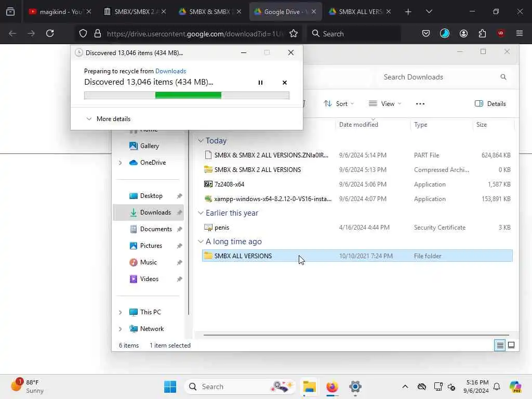Open the Windows Start menu
This screenshot has width=532, height=399.
[x=170, y=387]
